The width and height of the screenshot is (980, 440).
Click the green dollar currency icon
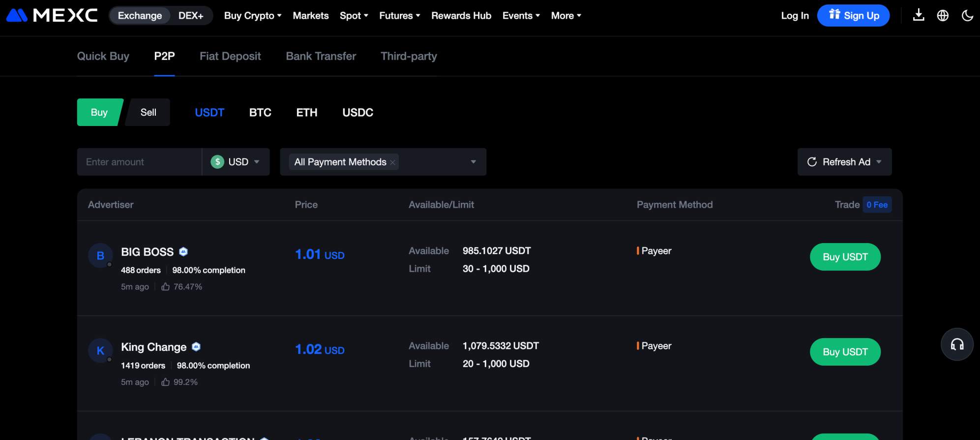217,162
